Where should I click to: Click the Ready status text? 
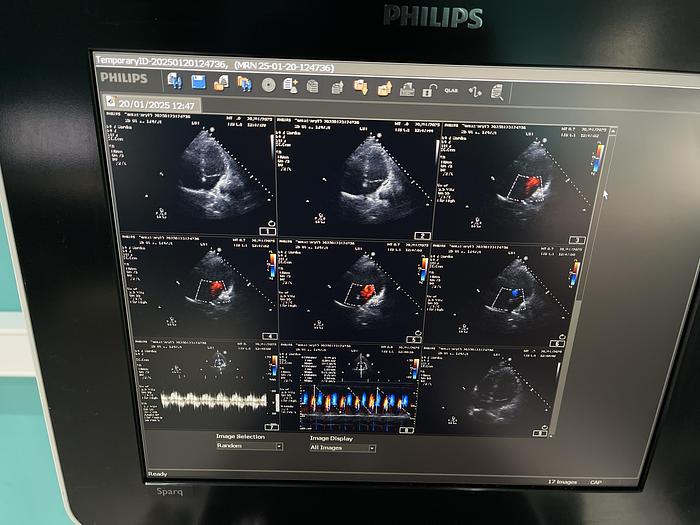158,474
